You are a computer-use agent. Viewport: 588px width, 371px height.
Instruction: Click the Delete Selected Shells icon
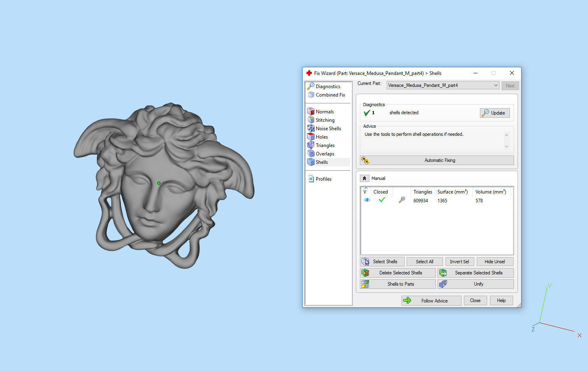365,273
